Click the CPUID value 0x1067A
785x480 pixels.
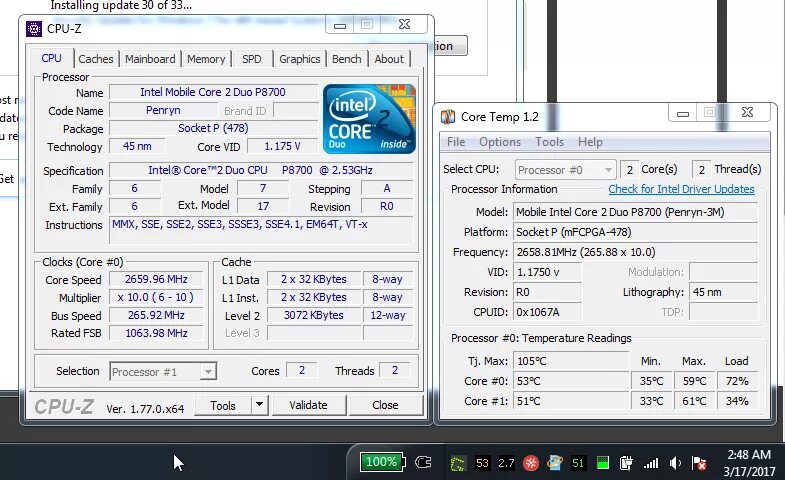tap(548, 312)
